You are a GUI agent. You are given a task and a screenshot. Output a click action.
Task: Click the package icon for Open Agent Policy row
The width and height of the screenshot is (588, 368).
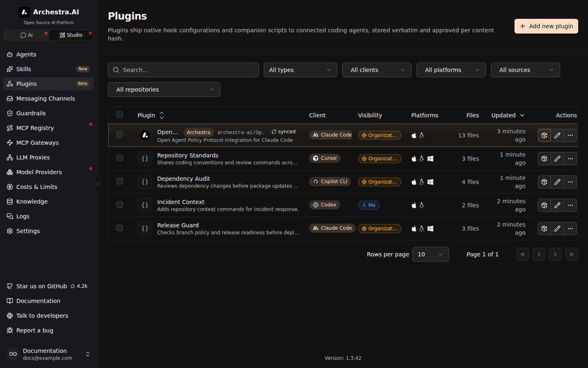click(x=544, y=135)
